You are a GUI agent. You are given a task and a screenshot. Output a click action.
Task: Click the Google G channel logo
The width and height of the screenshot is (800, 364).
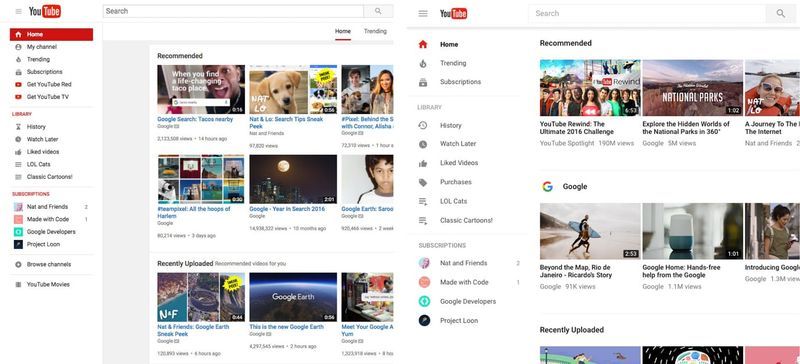tap(547, 186)
